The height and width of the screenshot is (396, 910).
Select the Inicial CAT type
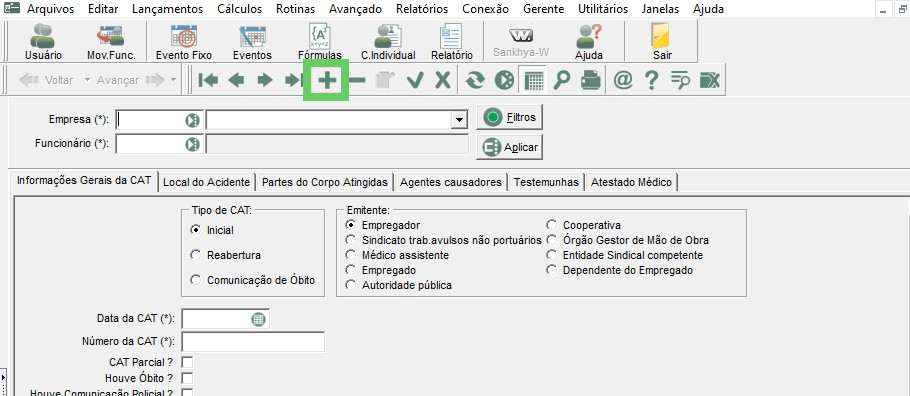tap(196, 230)
